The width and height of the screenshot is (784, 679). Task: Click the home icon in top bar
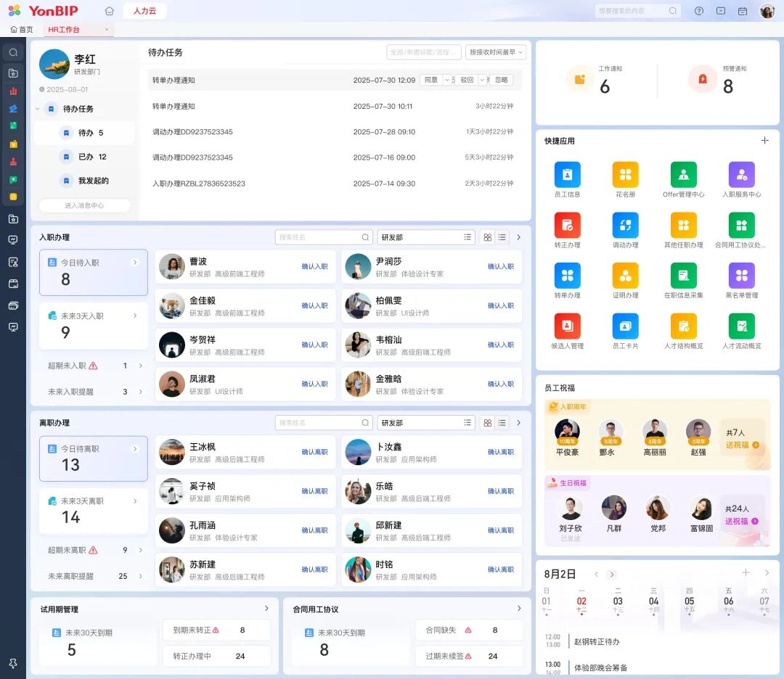point(110,11)
